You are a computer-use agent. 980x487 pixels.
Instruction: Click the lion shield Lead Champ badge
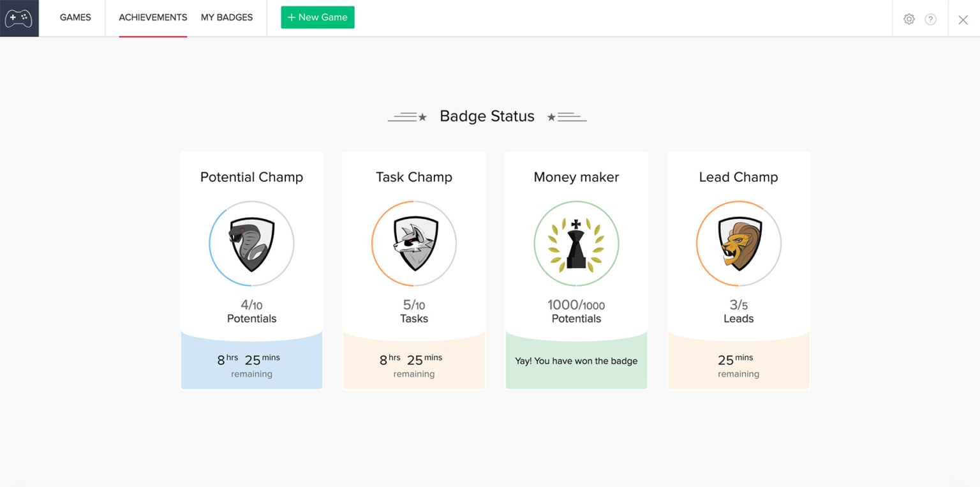click(x=738, y=243)
